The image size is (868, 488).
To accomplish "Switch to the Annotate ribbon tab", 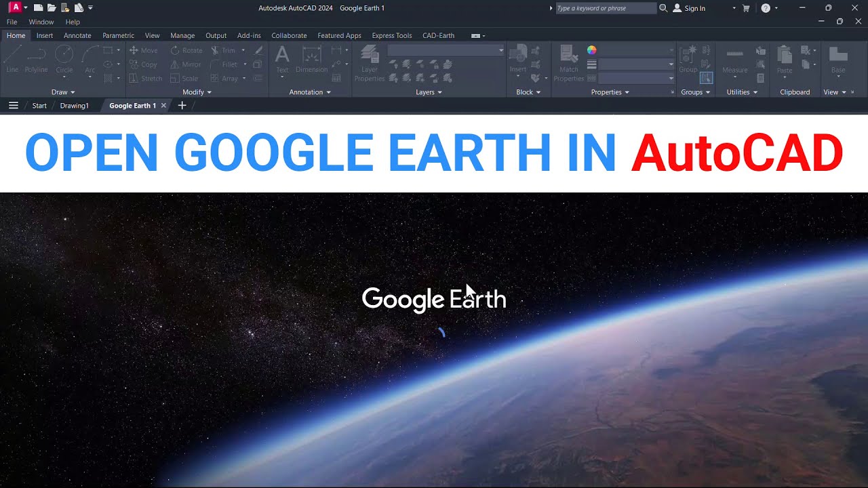I will pyautogui.click(x=77, y=35).
